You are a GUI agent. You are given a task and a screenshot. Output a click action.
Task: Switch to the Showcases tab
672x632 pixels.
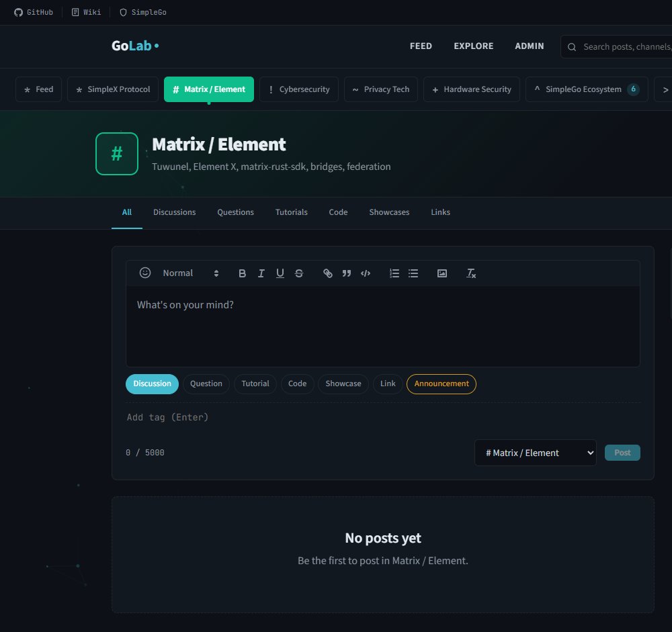pos(389,212)
